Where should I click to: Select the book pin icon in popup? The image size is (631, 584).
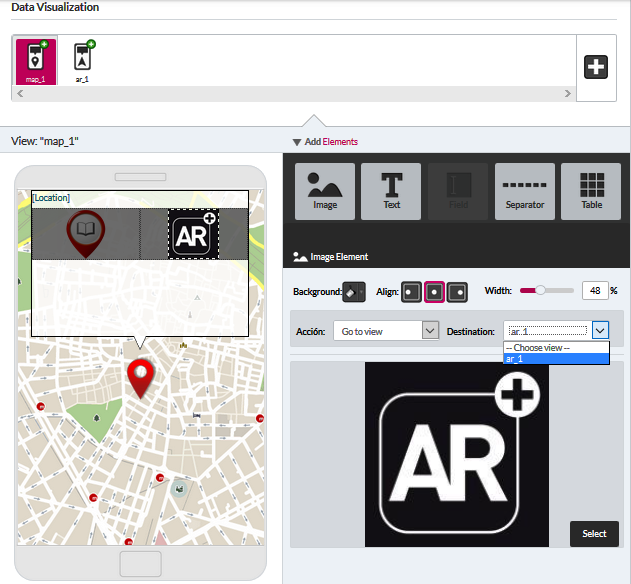86,234
